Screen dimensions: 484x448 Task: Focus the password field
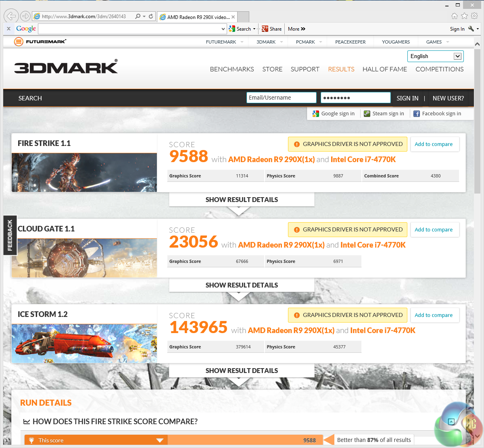(356, 98)
